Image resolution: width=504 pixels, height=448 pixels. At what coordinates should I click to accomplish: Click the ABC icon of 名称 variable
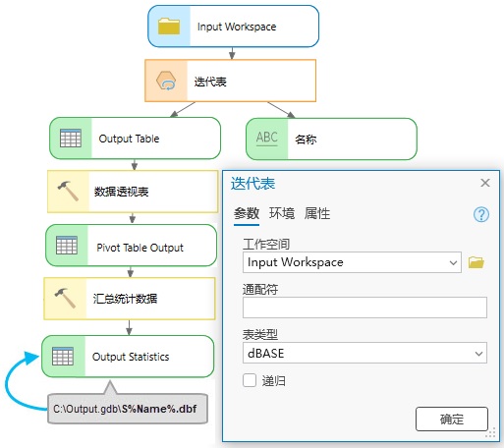[266, 138]
